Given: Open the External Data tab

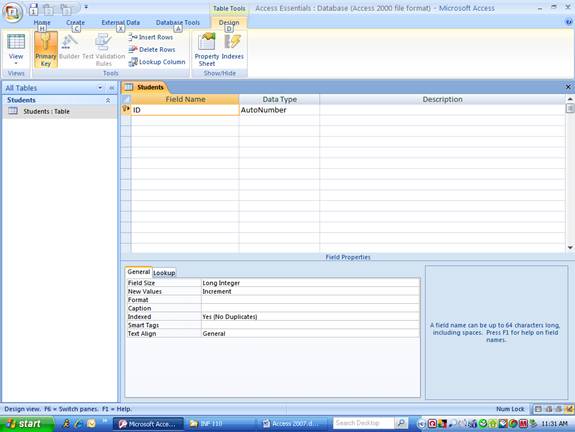Looking at the screenshot, I should [121, 22].
